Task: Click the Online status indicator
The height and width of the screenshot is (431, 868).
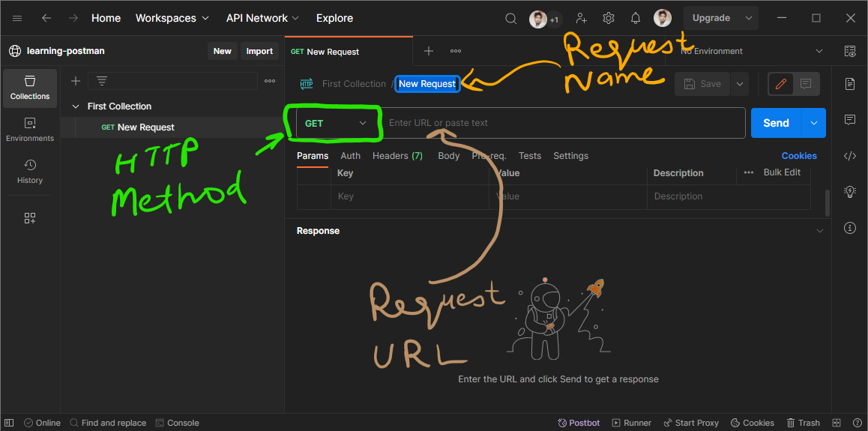Action: pyautogui.click(x=42, y=423)
